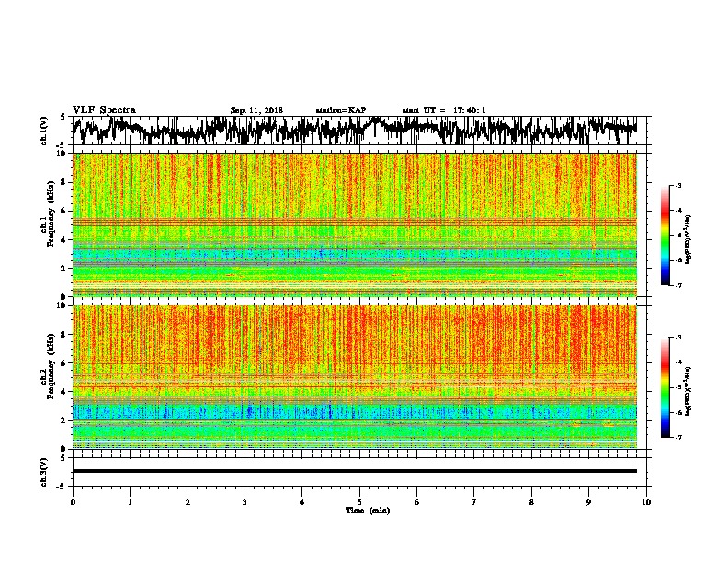The width and height of the screenshot is (728, 563).
Task: Click the "4" time axis tick label
Action: [x=302, y=502]
